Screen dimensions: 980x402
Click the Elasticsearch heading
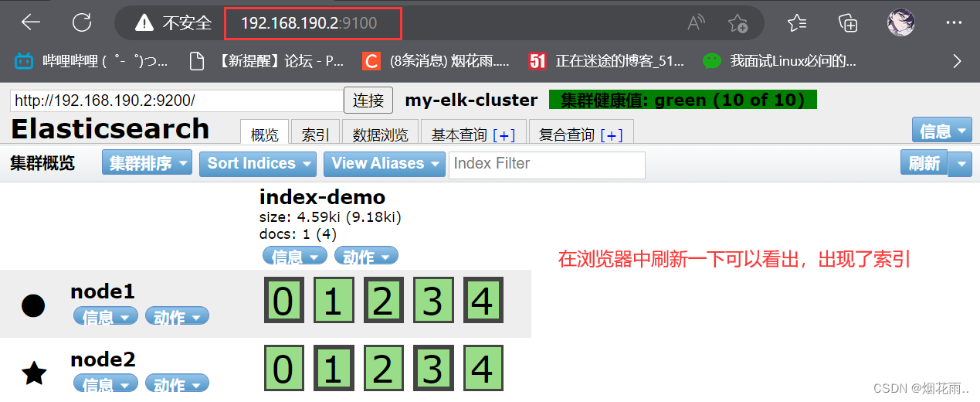point(110,129)
